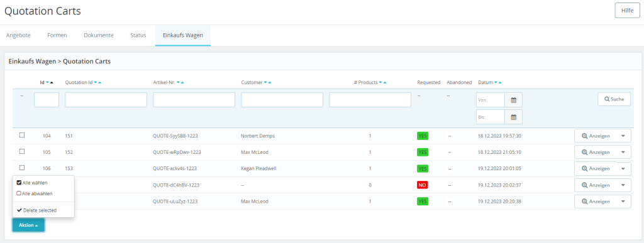Open calendar picker for Von date

tap(513, 100)
